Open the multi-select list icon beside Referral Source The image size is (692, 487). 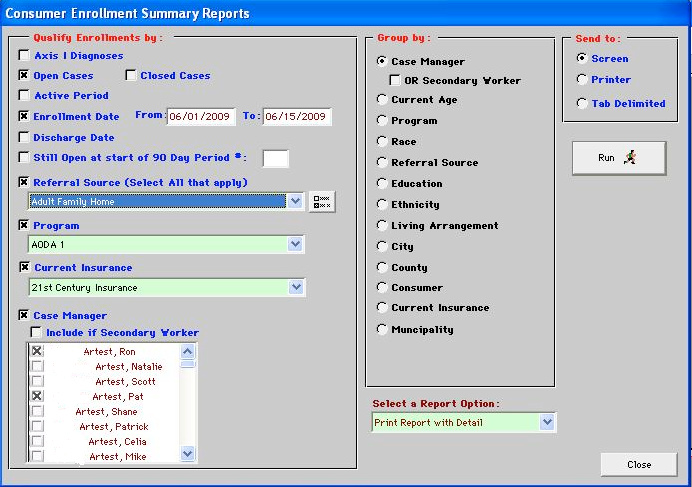pyautogui.click(x=322, y=202)
